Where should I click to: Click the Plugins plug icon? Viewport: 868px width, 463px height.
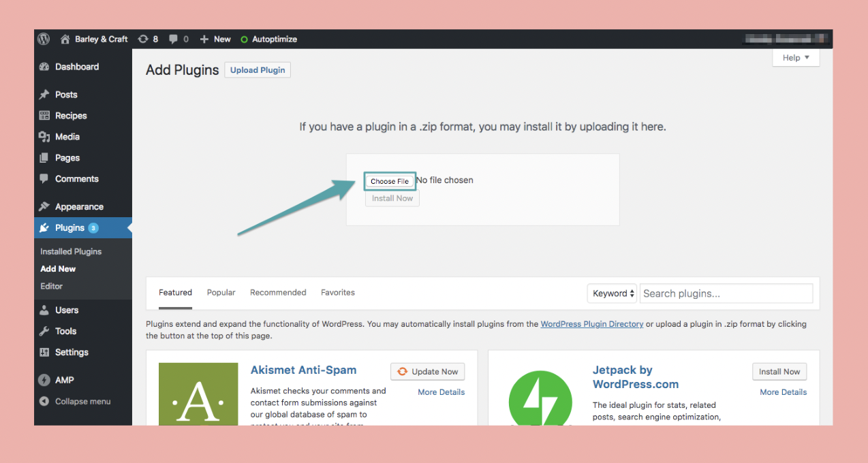point(44,228)
